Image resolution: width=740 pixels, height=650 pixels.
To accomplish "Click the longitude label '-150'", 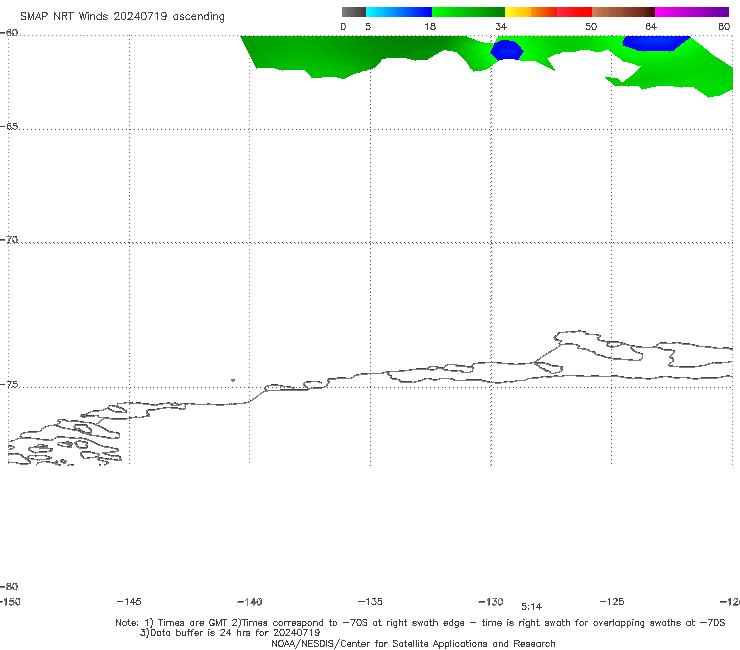I will pyautogui.click(x=10, y=602).
